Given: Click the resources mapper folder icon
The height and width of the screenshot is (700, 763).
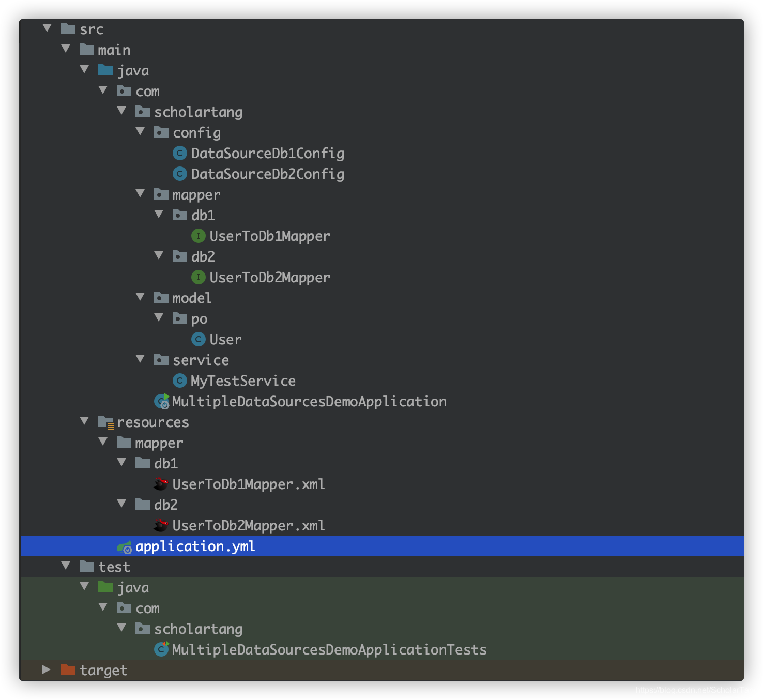Looking at the screenshot, I should click(x=124, y=442).
